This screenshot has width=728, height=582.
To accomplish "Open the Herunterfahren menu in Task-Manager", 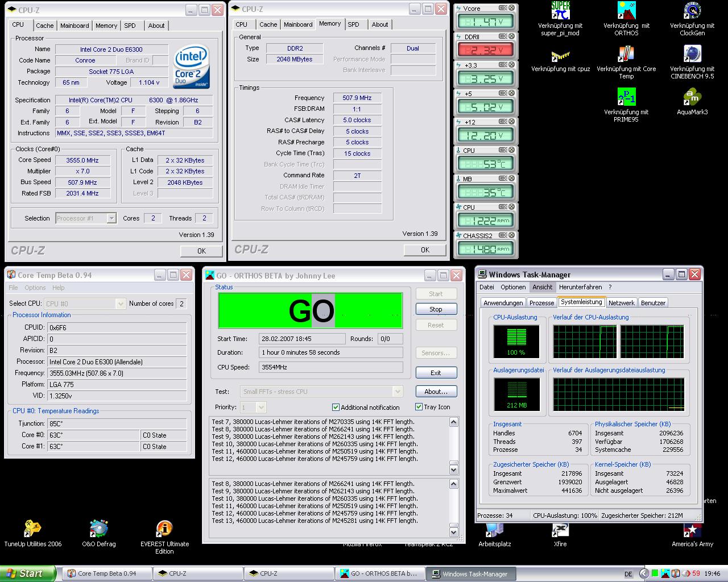I will pos(580,287).
